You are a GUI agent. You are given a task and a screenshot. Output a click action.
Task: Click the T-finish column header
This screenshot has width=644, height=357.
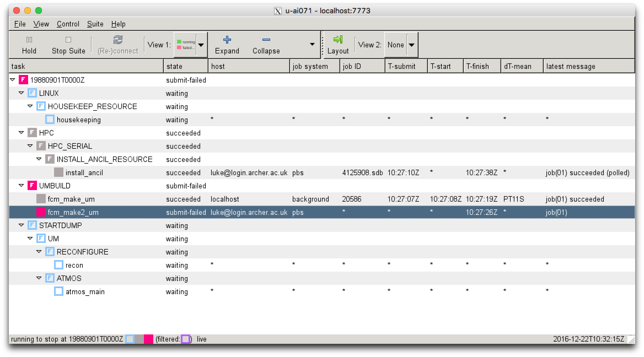(481, 66)
